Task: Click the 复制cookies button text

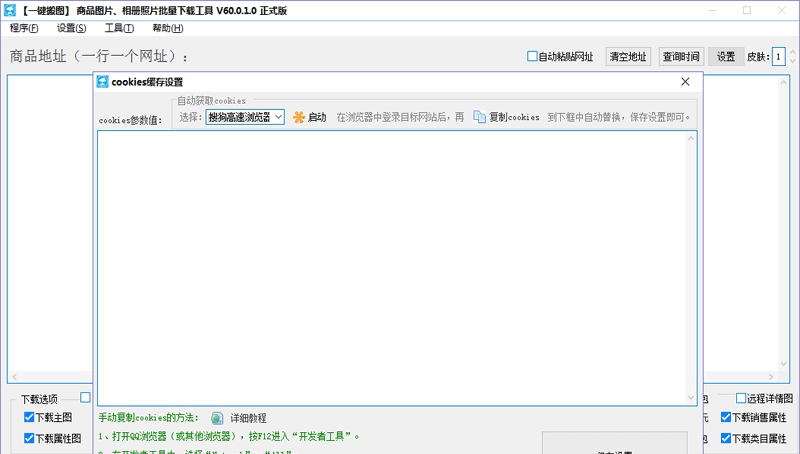Action: coord(514,117)
